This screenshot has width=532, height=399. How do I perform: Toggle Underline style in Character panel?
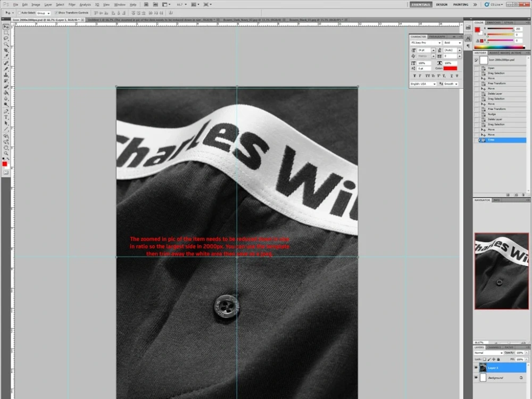pyautogui.click(x=452, y=76)
